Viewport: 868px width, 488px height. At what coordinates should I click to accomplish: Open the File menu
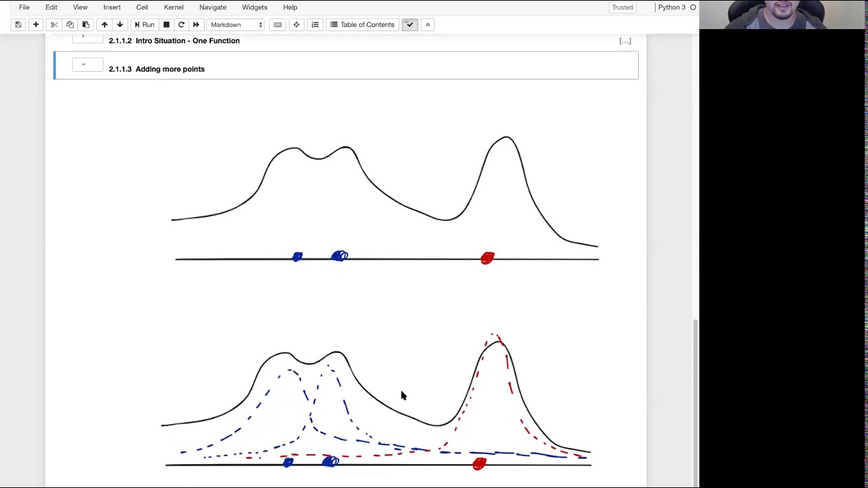point(24,7)
